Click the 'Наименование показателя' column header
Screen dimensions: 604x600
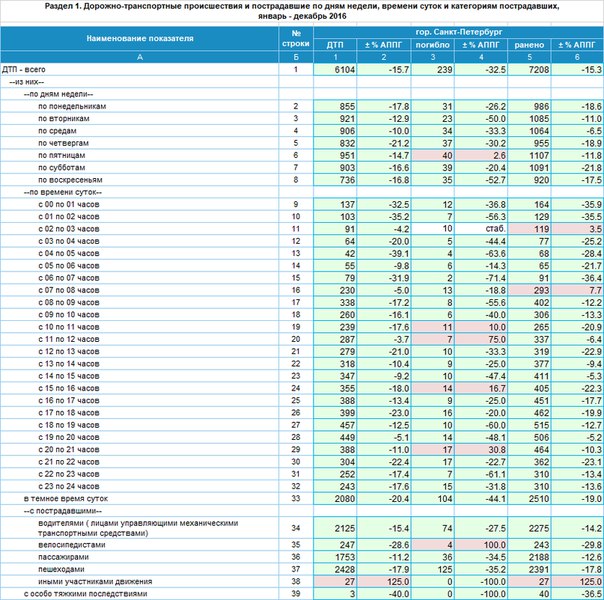pyautogui.click(x=139, y=39)
